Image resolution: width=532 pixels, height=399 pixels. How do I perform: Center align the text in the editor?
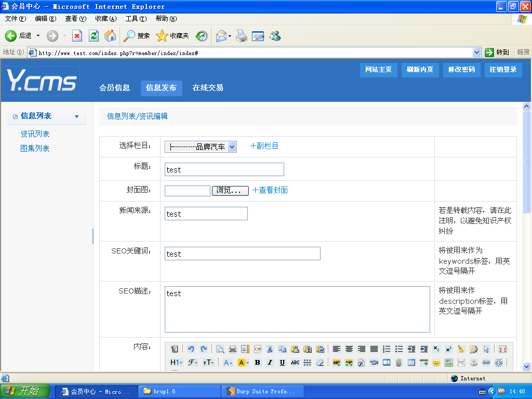click(x=349, y=349)
